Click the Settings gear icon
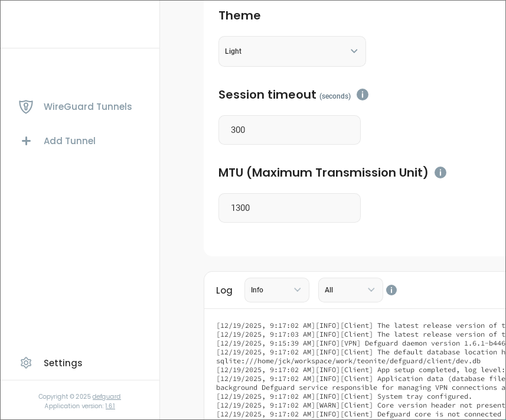The image size is (506, 420). click(26, 363)
